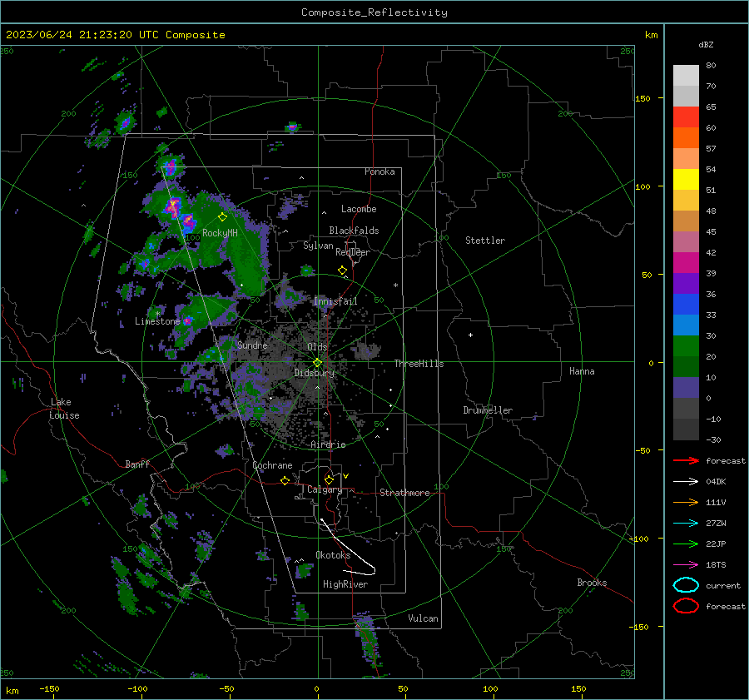Pick the 39–42 dBZ magenta swatch
The width and height of the screenshot is (749, 700).
click(686, 263)
